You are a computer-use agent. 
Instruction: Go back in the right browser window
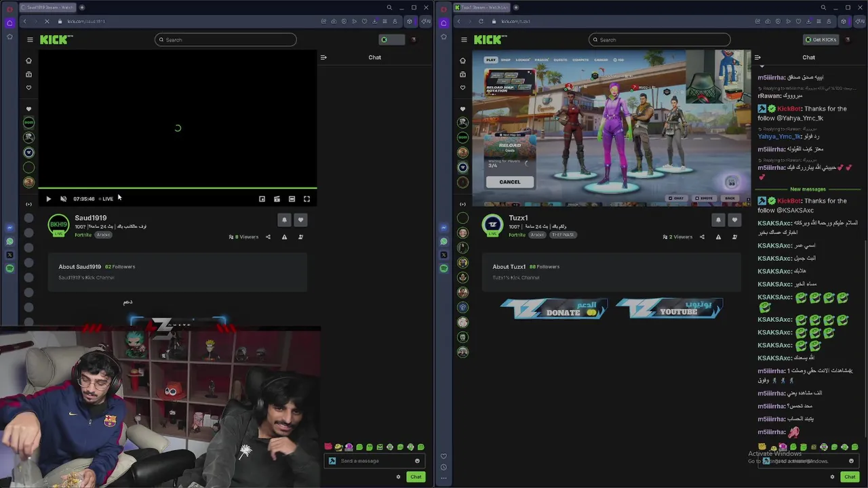click(458, 21)
